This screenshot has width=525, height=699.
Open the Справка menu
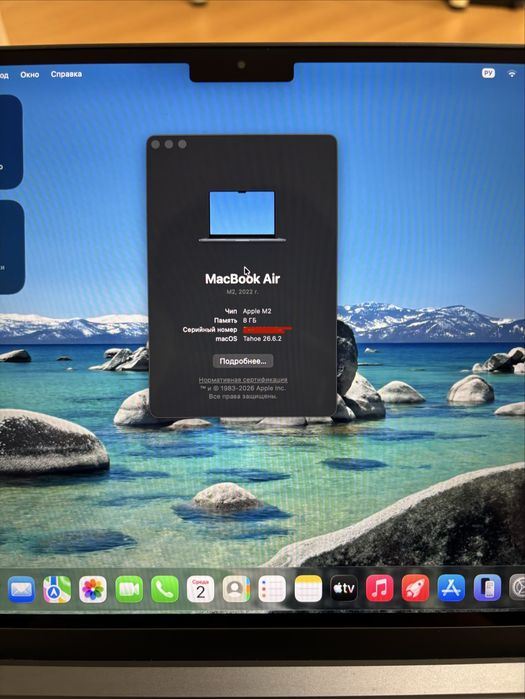66,74
